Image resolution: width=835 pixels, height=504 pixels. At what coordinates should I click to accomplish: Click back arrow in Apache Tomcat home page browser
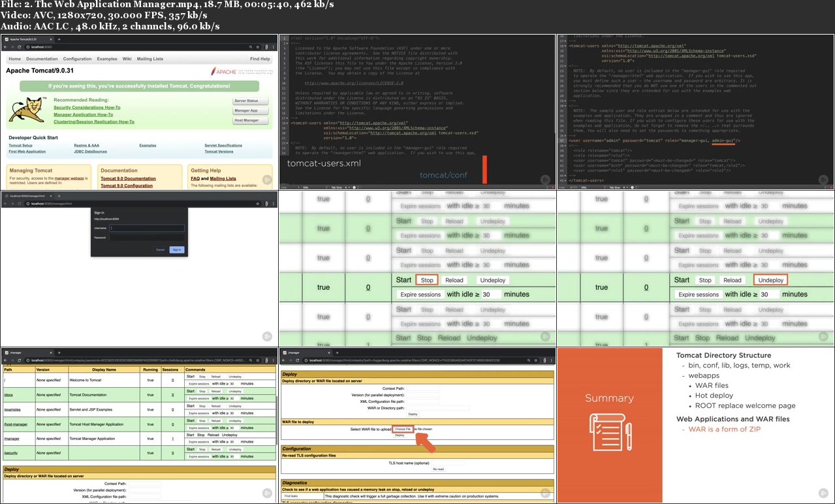5,47
